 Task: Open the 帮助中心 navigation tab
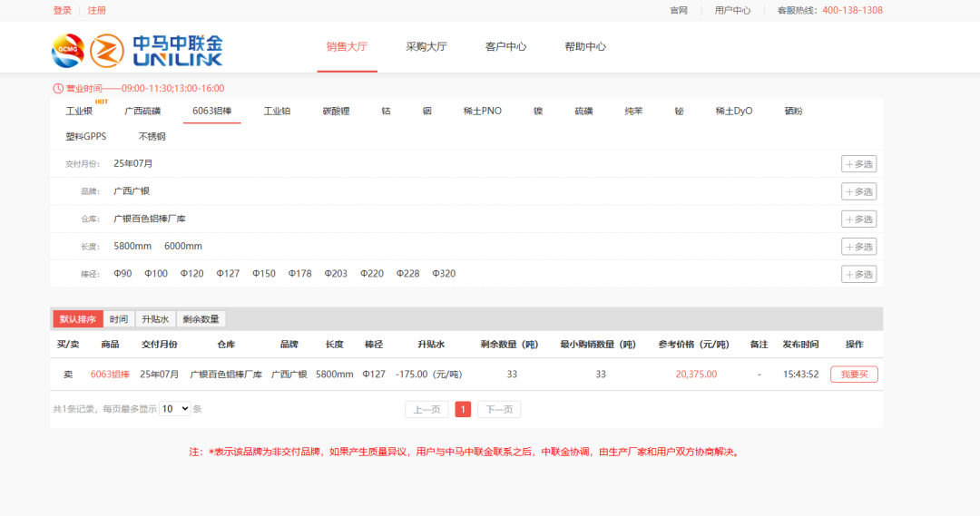(x=585, y=46)
